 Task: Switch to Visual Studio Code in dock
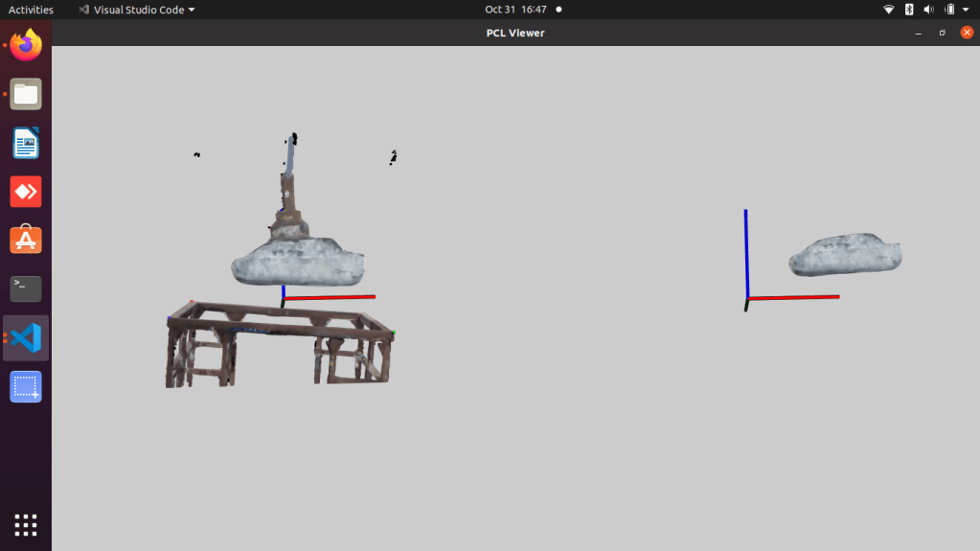pos(26,338)
